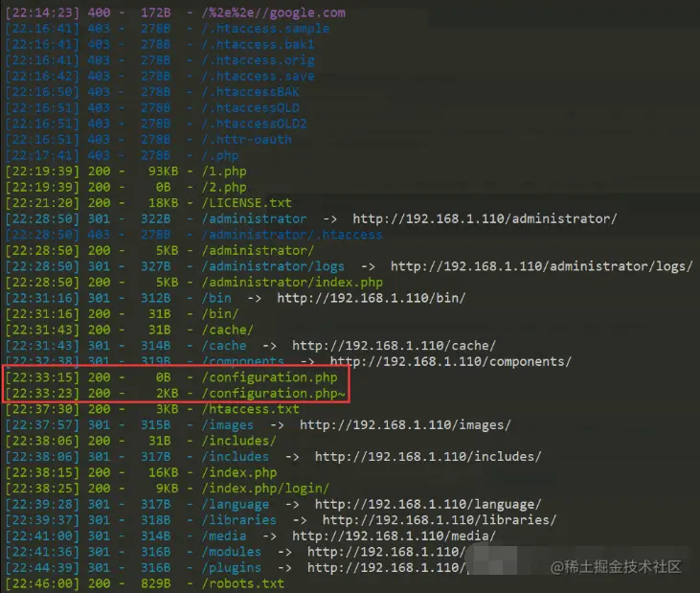Open the http://192.168.1.110/components/ URL
Screen dimensions: 700x593
click(451, 362)
